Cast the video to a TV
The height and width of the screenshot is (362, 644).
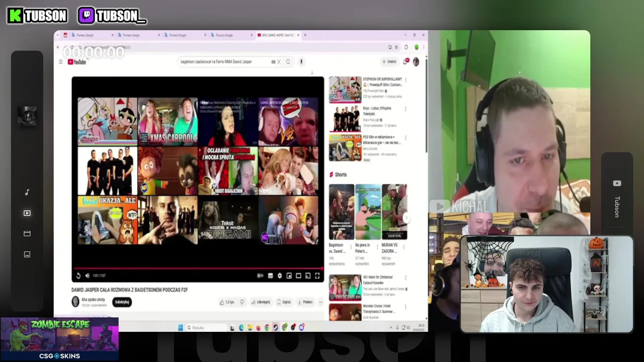click(308, 276)
